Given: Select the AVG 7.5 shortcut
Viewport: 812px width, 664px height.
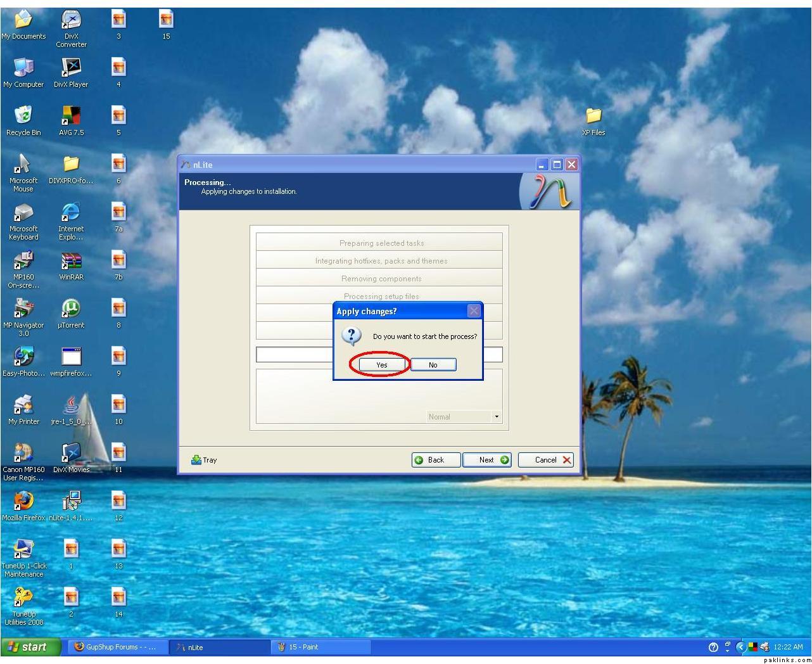Looking at the screenshot, I should tap(71, 116).
